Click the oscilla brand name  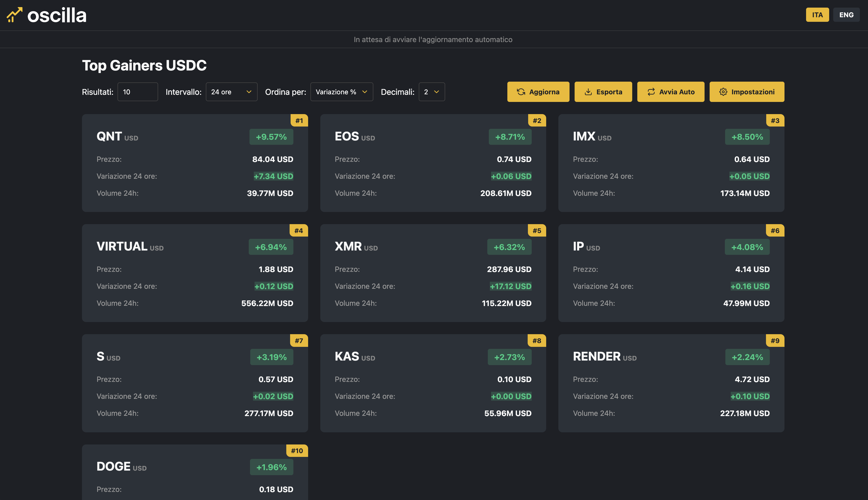[57, 15]
